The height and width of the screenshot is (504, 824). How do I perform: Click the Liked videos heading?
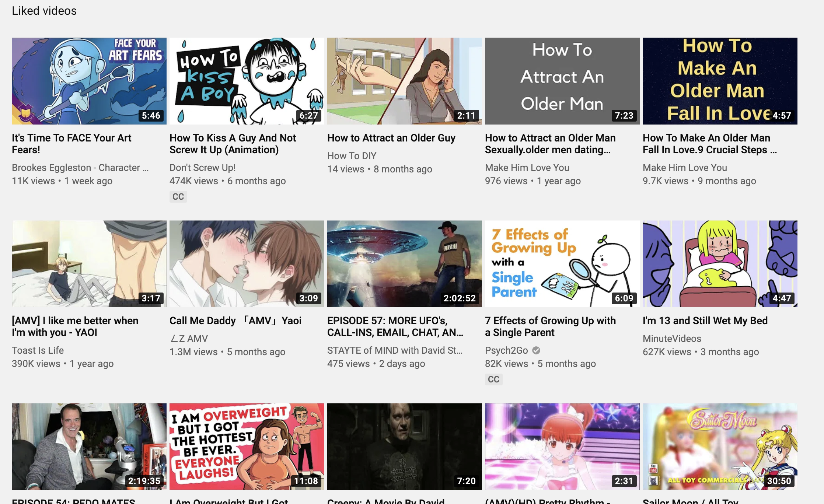point(44,11)
